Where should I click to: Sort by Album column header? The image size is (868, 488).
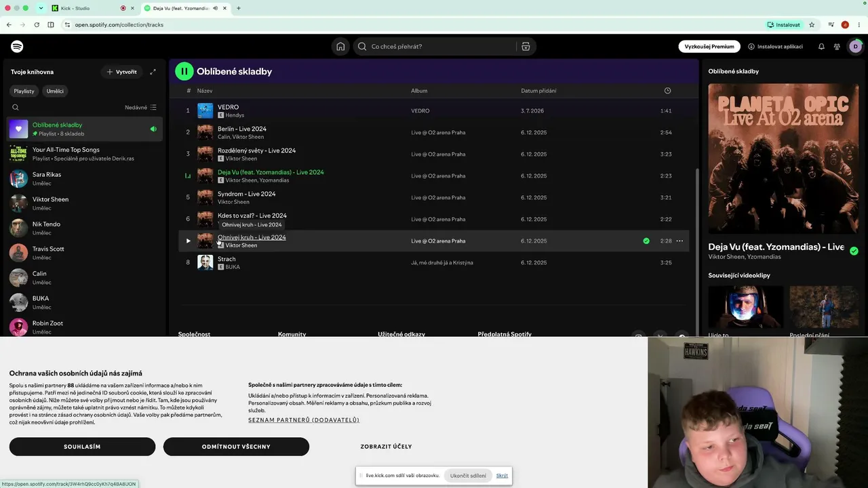click(x=419, y=91)
